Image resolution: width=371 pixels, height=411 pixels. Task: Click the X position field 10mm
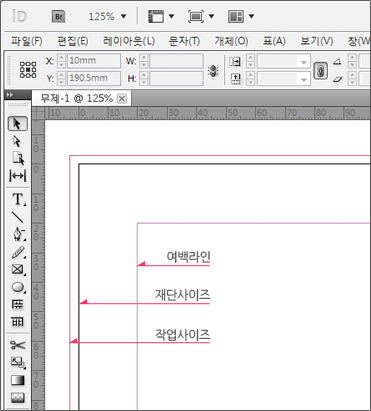point(94,61)
